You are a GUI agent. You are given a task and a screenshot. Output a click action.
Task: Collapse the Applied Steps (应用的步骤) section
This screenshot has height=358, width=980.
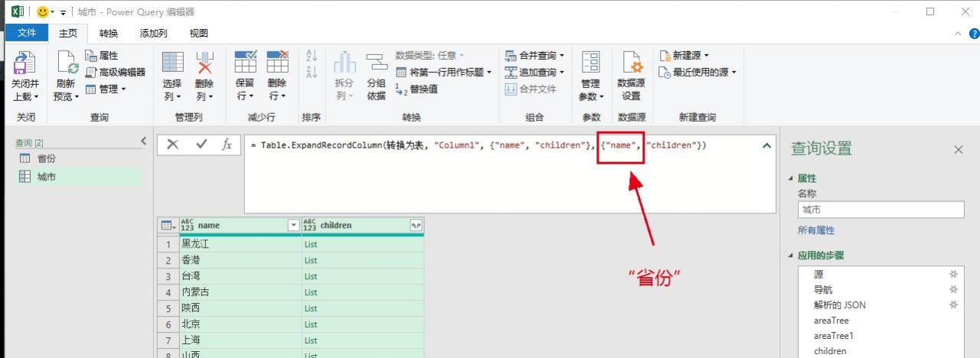792,255
